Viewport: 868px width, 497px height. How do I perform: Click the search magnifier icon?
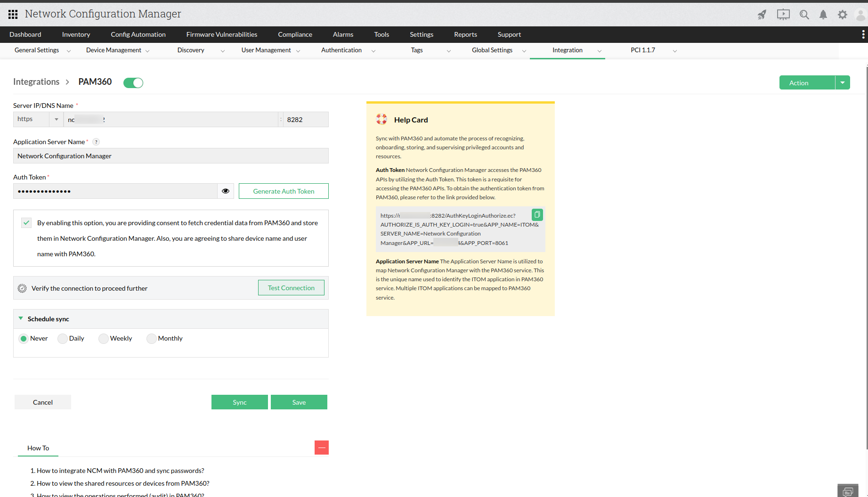804,15
